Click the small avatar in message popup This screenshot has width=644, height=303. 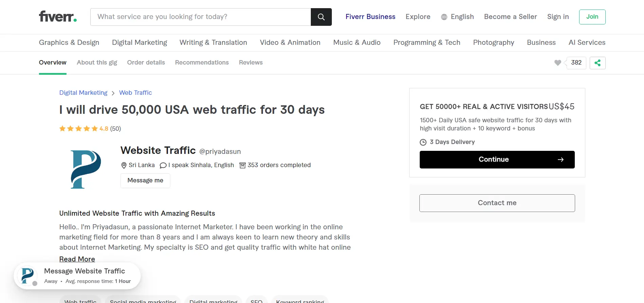click(27, 275)
